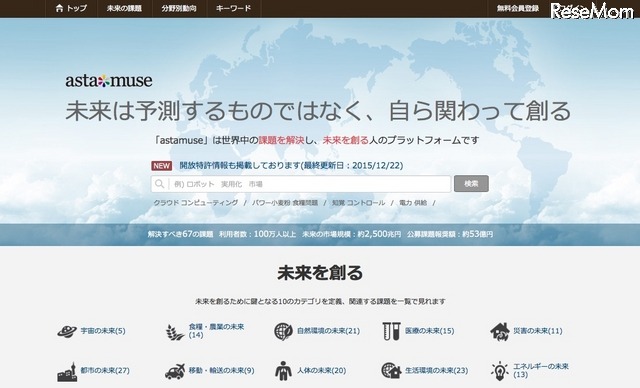Open the キーワード menu item
The height and width of the screenshot is (388, 640).
coord(233,8)
